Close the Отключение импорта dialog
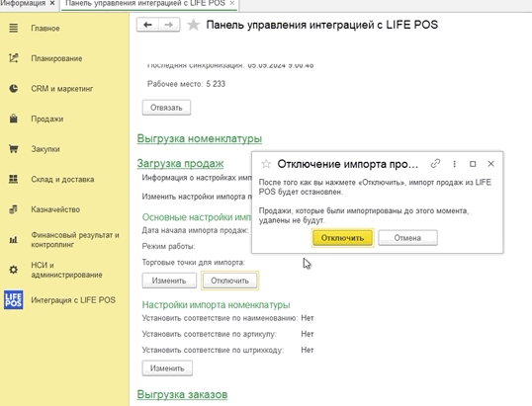Screen dimensions: 532x406 pos(490,164)
